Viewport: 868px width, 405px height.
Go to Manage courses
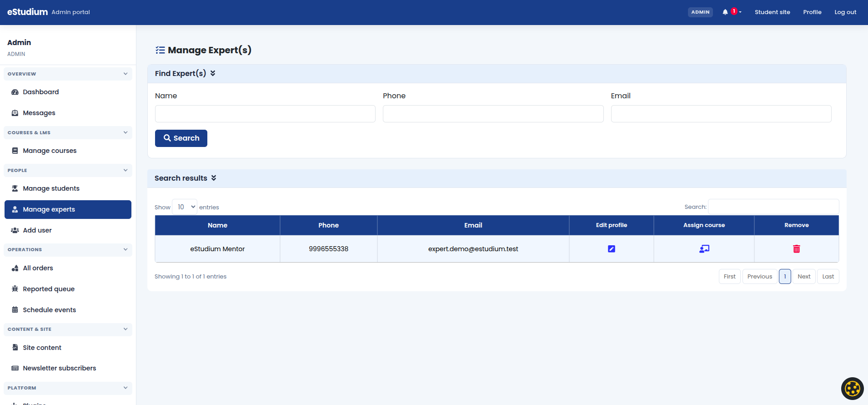click(x=68, y=151)
